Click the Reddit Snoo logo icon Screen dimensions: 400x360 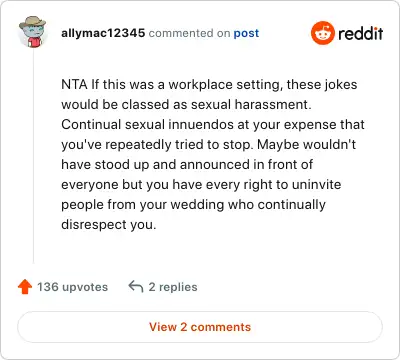tap(322, 33)
